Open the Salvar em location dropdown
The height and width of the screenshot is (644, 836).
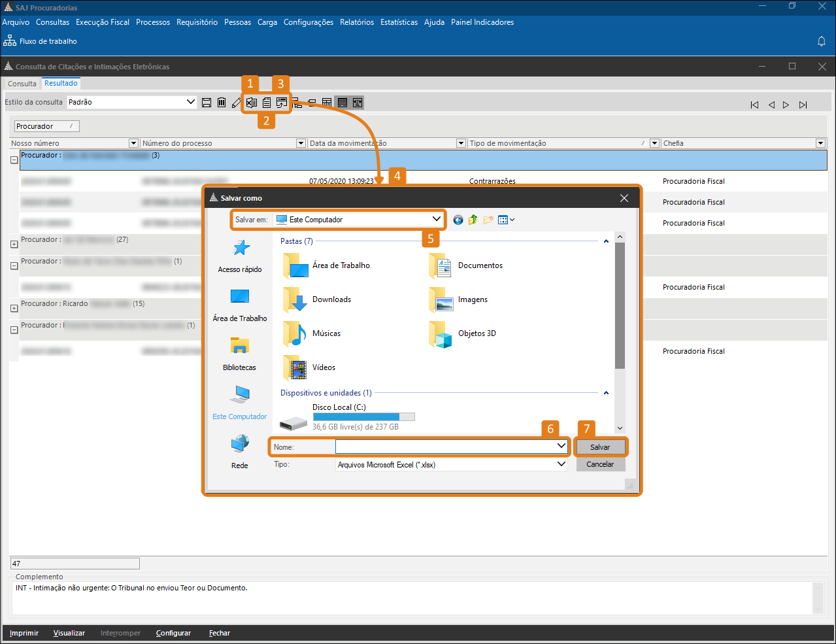click(436, 220)
